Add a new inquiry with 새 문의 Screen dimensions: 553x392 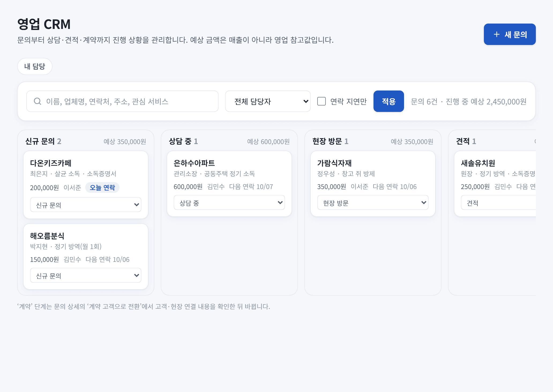(x=510, y=34)
